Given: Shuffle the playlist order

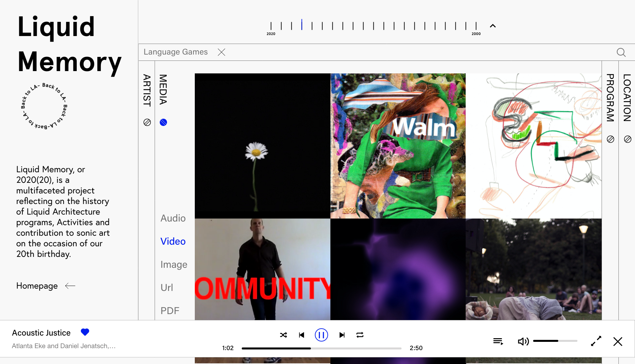Looking at the screenshot, I should point(283,335).
